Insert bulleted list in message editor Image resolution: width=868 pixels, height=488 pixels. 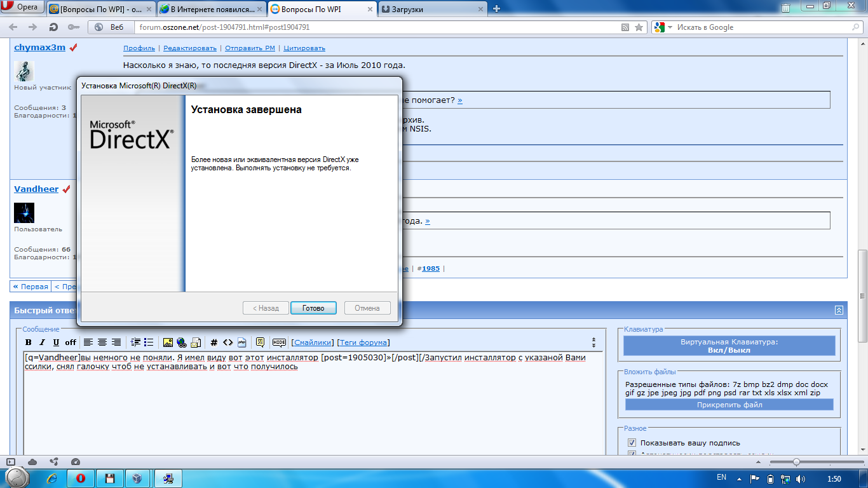(149, 342)
